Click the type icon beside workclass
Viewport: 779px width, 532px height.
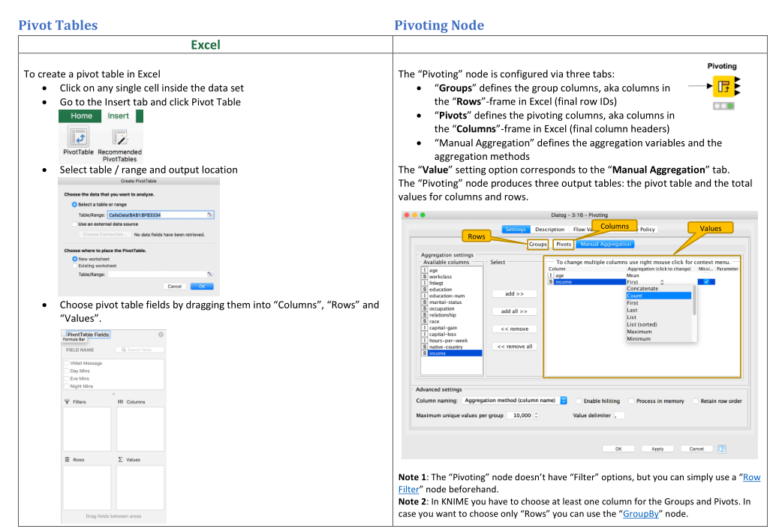(x=425, y=276)
